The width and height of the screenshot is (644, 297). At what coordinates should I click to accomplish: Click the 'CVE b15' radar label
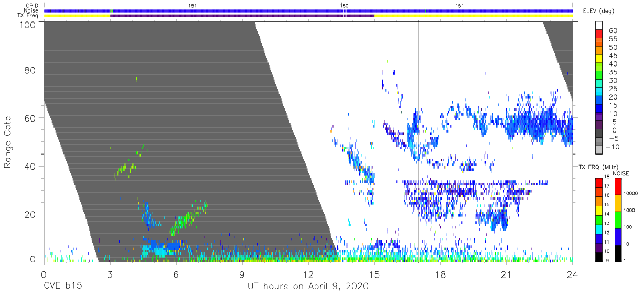pyautogui.click(x=62, y=287)
